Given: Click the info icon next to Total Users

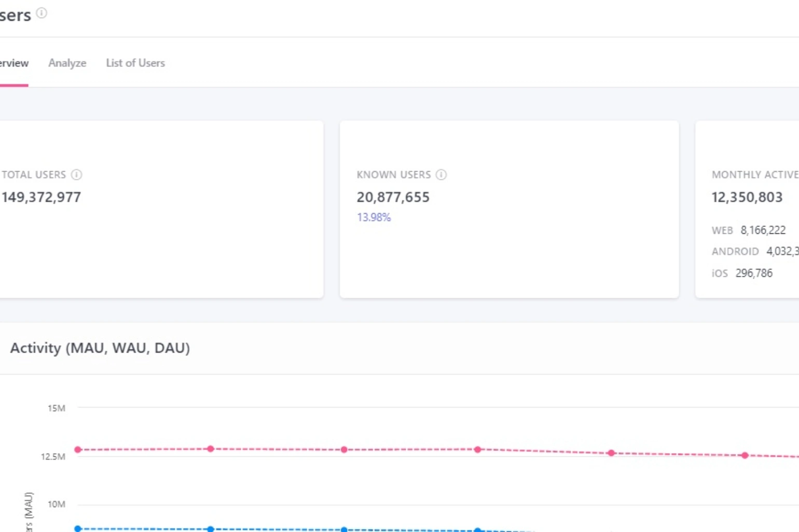Looking at the screenshot, I should (x=76, y=175).
